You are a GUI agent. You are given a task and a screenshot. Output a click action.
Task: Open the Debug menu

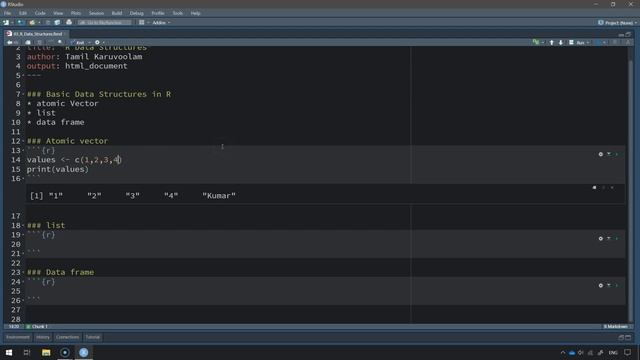coord(136,13)
